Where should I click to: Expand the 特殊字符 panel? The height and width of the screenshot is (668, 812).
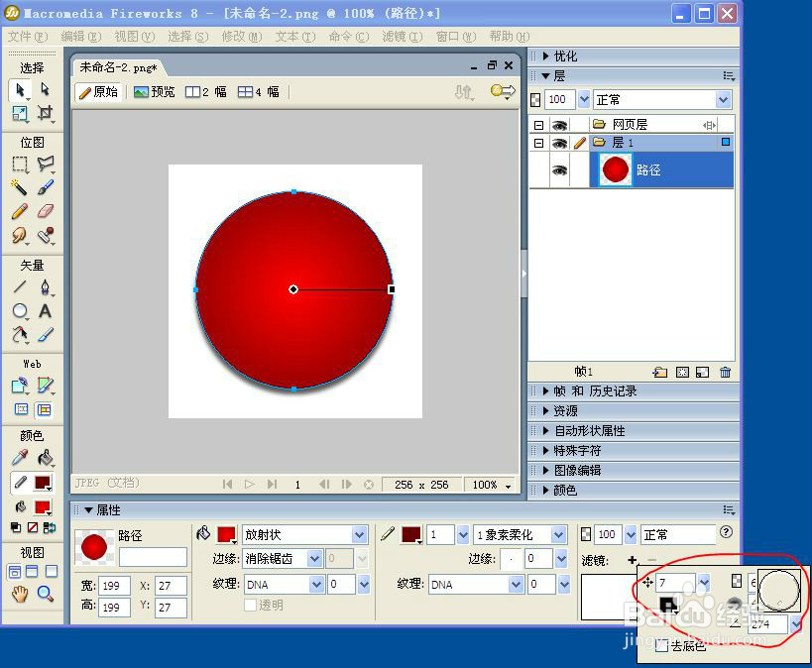(x=546, y=450)
